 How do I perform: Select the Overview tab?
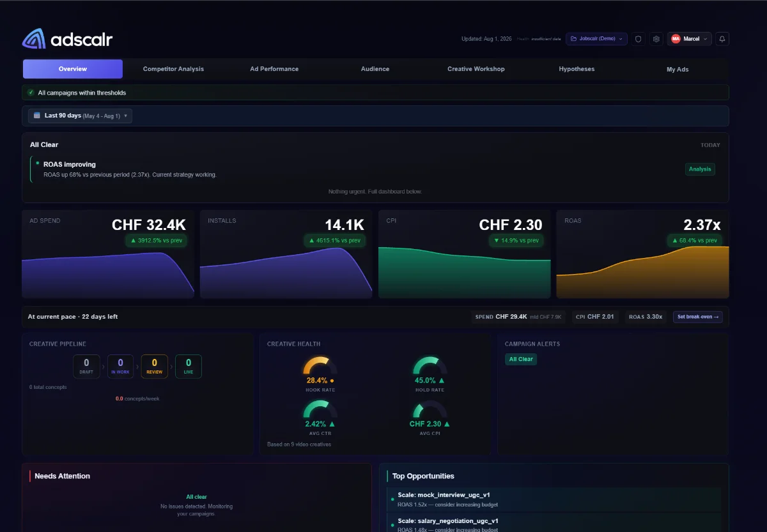tap(73, 69)
